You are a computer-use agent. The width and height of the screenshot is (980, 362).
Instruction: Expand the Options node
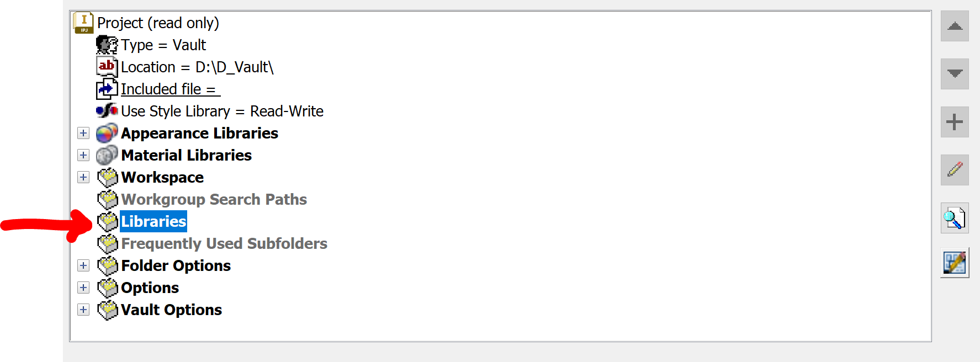click(x=83, y=288)
